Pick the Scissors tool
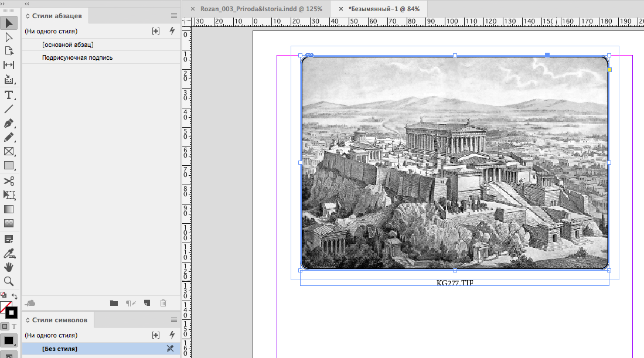The height and width of the screenshot is (358, 644). pyautogui.click(x=9, y=181)
